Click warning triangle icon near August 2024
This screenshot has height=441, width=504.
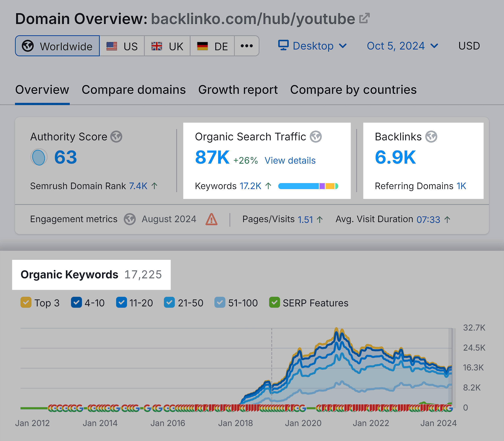pyautogui.click(x=211, y=219)
